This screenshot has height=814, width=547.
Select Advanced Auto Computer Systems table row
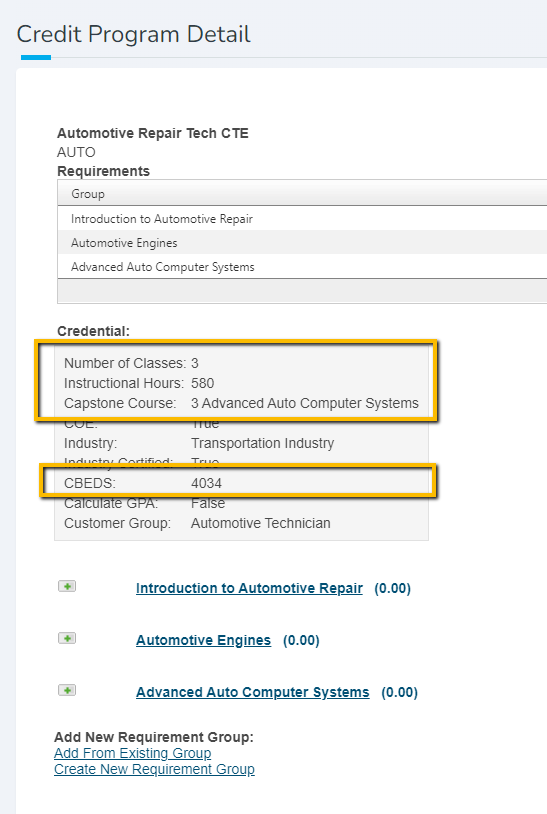[302, 266]
